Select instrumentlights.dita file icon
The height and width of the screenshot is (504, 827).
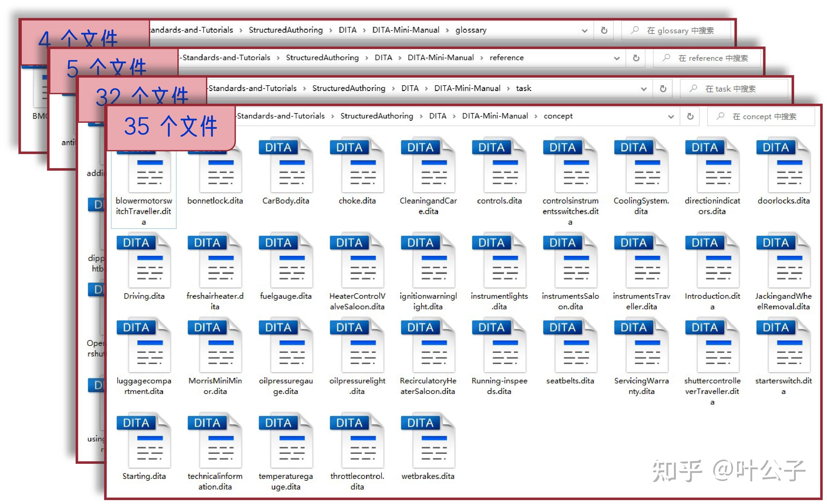coord(499,260)
